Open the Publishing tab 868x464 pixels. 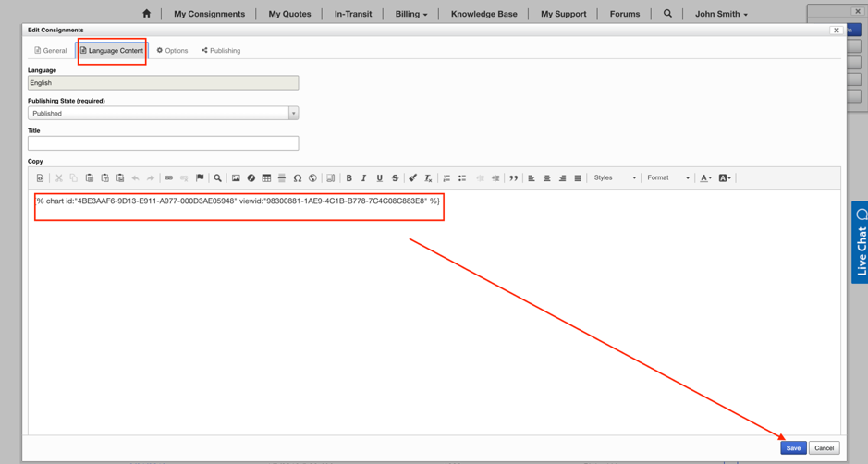221,51
